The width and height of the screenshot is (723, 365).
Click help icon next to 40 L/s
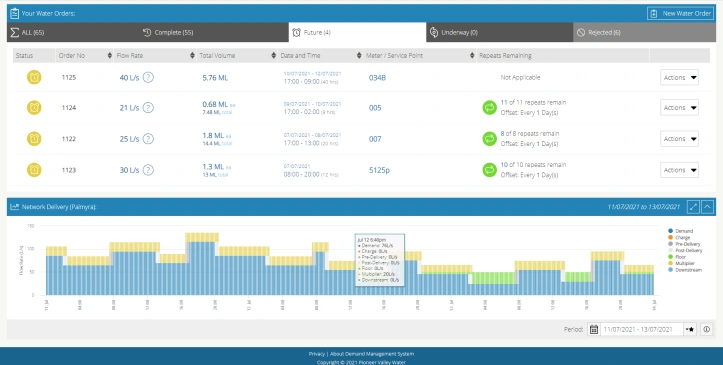coord(148,77)
